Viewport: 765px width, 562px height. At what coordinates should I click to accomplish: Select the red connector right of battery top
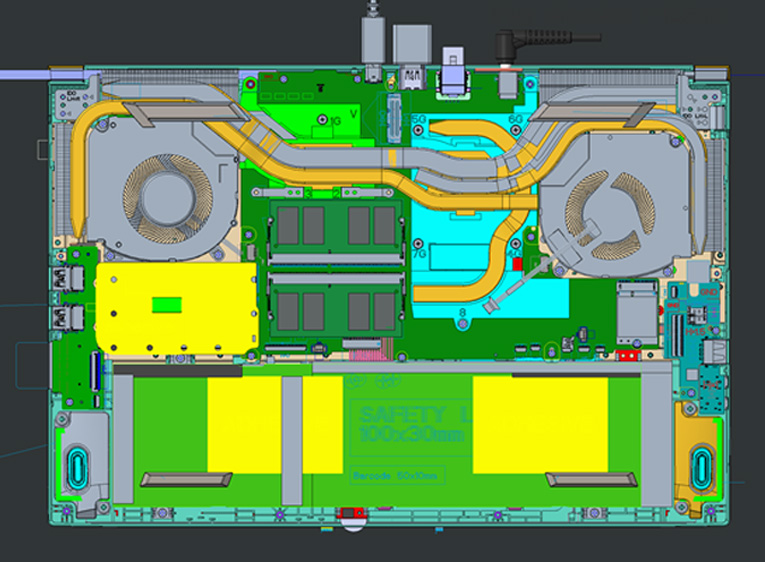click(629, 354)
